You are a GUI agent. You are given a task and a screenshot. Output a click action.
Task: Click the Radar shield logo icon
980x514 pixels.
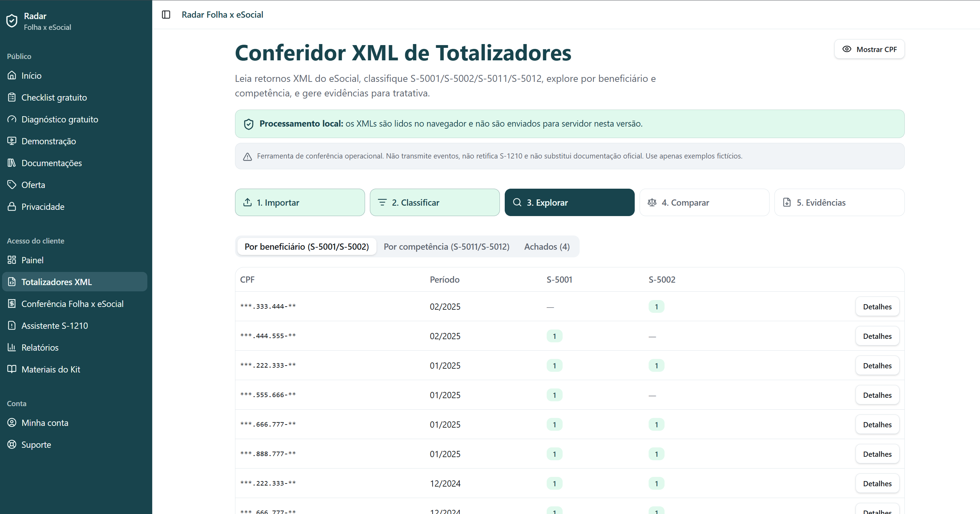click(x=12, y=21)
